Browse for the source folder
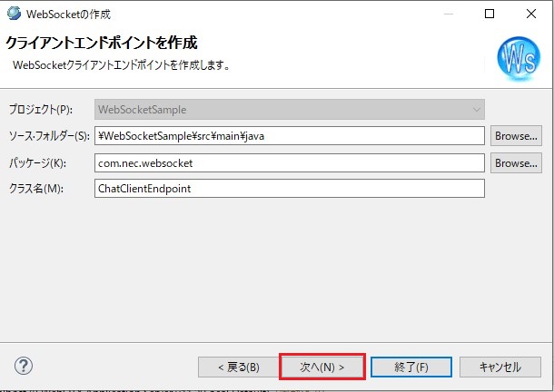The width and height of the screenshot is (554, 392). (x=516, y=136)
